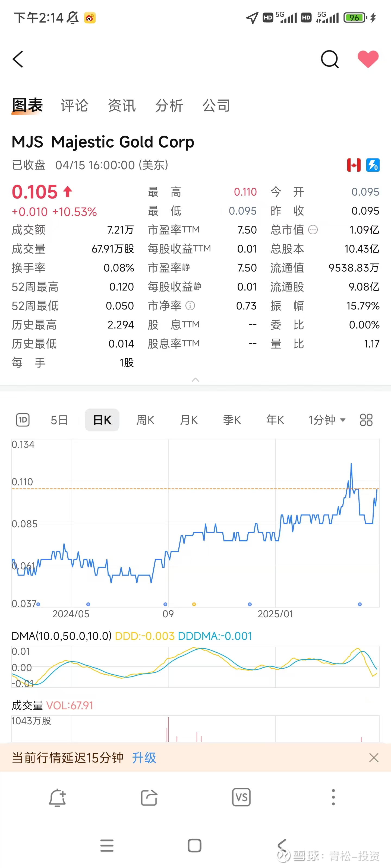Tap the 历史最高 value 2.294
The height and width of the screenshot is (868, 391).
tap(121, 325)
